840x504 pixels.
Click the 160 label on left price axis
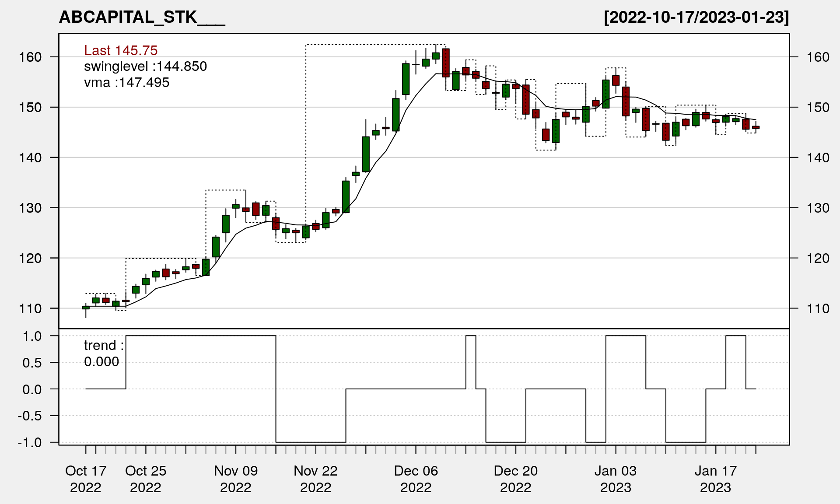click(x=30, y=57)
